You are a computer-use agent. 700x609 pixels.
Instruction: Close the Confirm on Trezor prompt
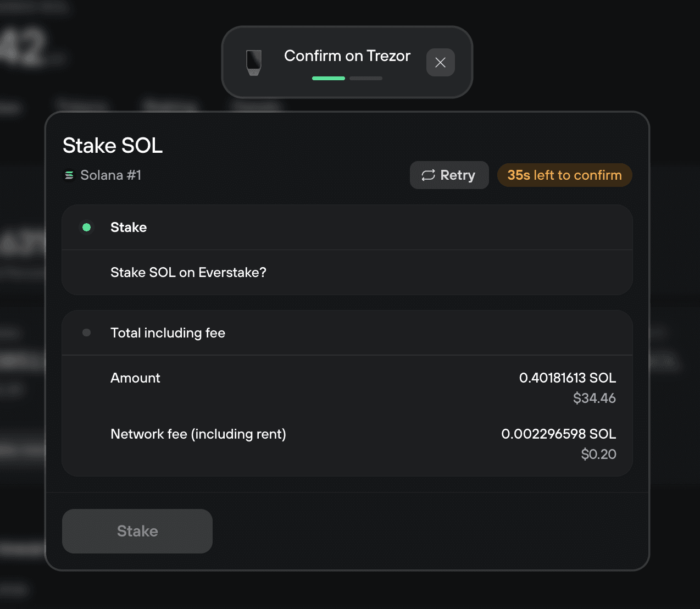[x=440, y=63]
